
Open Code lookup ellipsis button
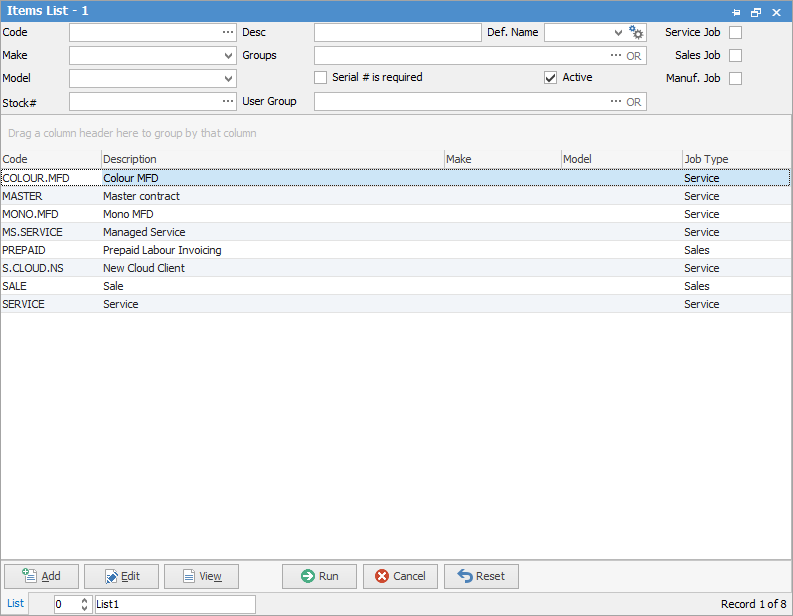[x=228, y=32]
